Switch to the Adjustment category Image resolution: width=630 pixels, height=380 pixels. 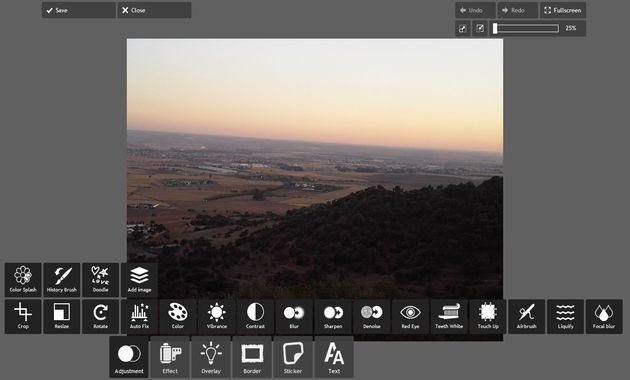coord(129,357)
